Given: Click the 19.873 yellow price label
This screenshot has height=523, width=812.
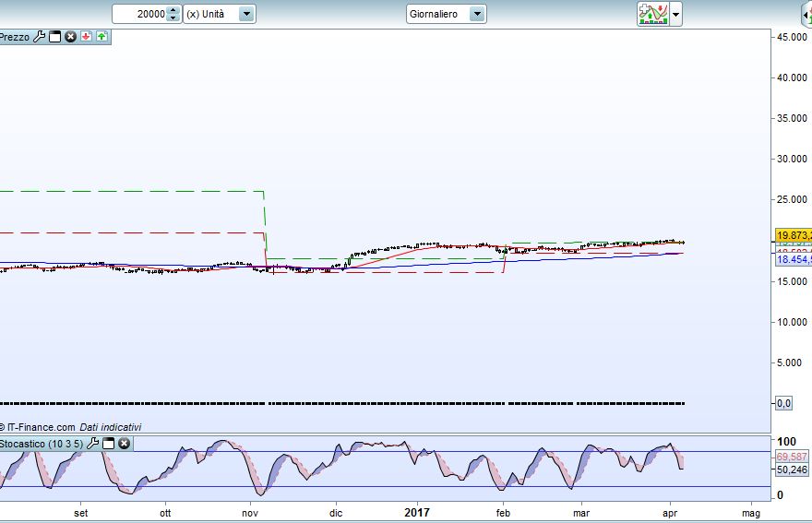Looking at the screenshot, I should pyautogui.click(x=794, y=235).
